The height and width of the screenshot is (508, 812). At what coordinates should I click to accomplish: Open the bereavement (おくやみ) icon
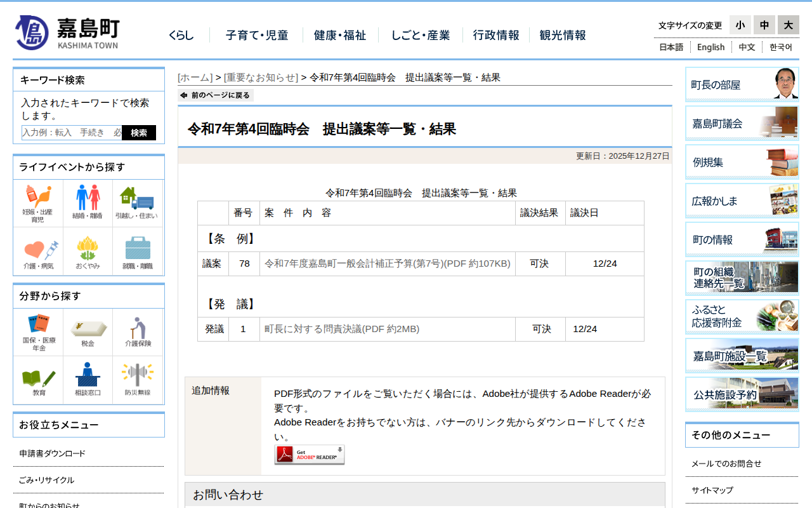[88, 252]
